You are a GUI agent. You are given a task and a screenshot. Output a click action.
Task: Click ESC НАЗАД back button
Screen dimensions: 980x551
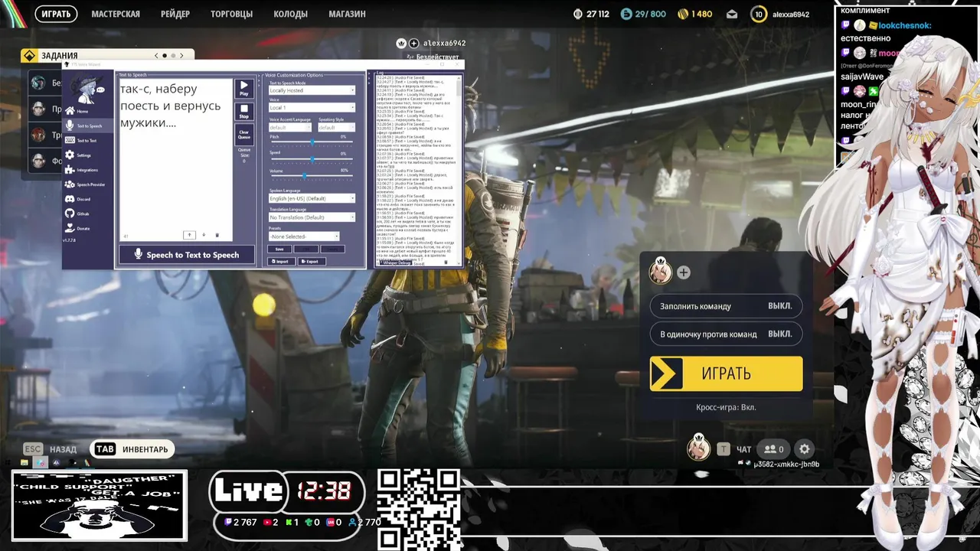tap(50, 449)
